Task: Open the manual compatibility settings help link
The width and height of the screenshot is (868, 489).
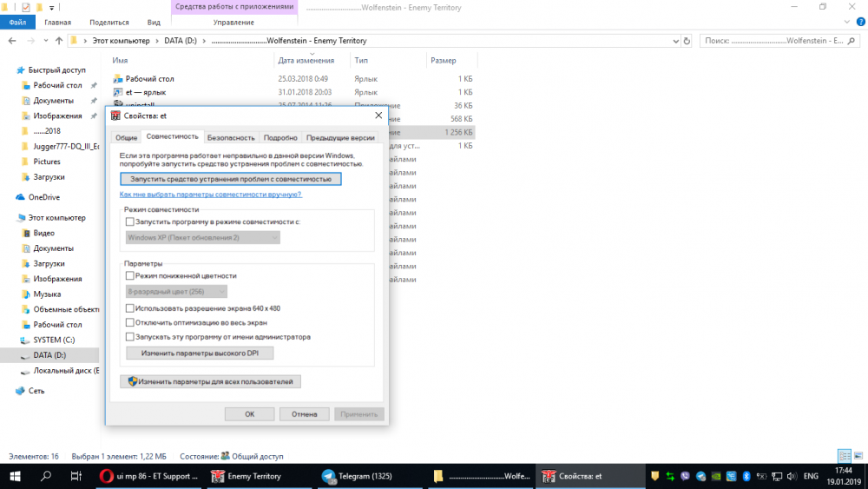Action: pos(210,195)
